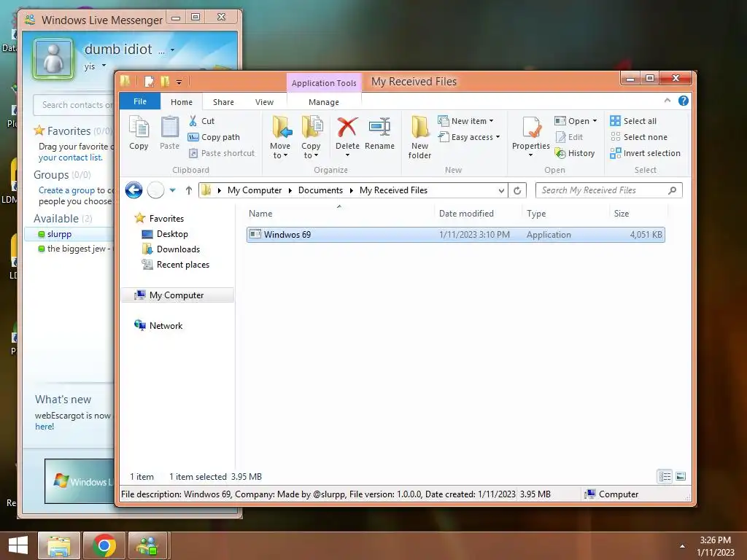Screen dimensions: 747x560
Task: Click the Search My Received Files box
Action: (609, 190)
